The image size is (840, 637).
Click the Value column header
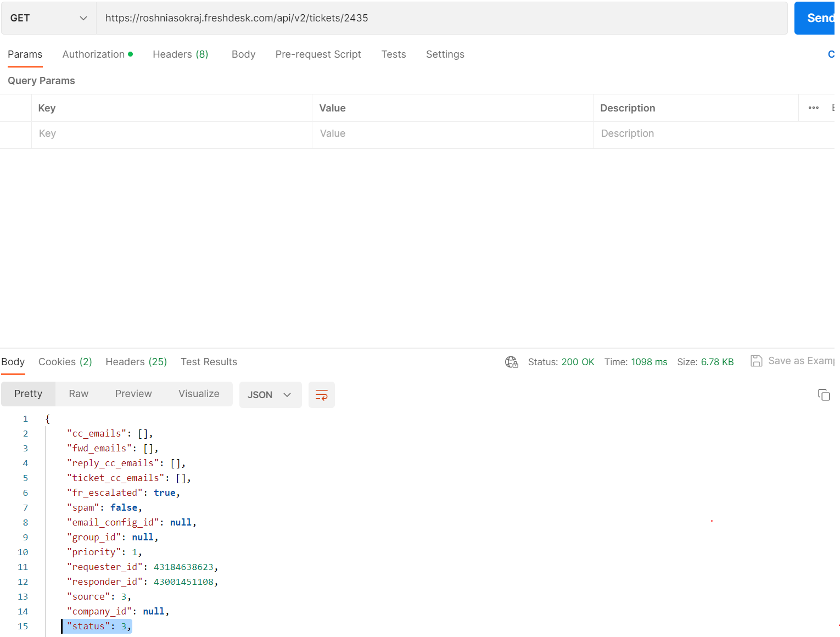(x=333, y=108)
